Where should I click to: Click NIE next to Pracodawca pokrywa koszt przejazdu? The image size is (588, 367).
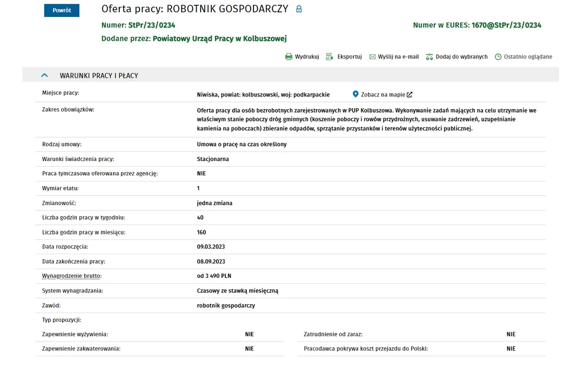(511, 349)
